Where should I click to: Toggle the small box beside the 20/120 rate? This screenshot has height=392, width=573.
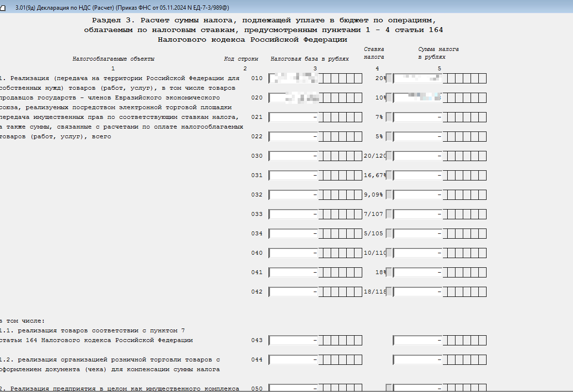coord(388,156)
